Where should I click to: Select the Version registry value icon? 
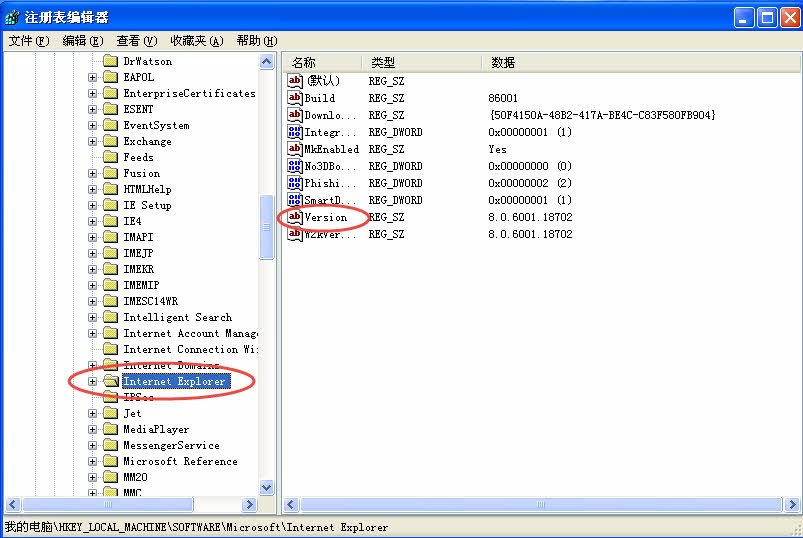coord(295,217)
